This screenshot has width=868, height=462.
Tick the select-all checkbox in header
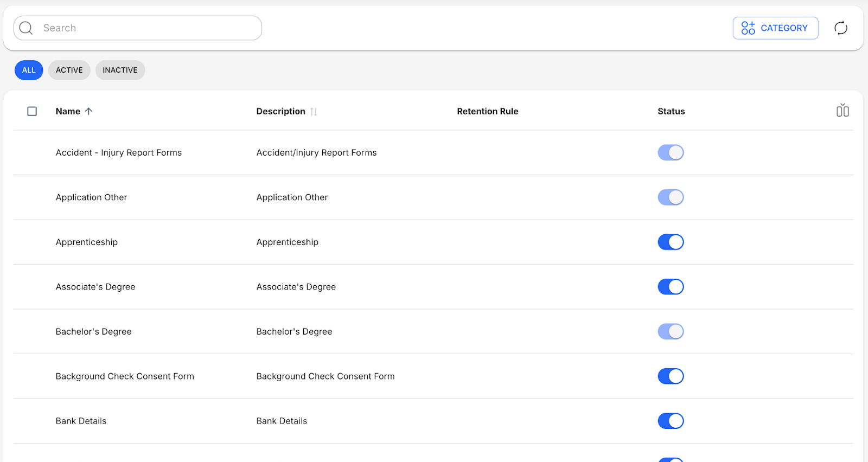click(32, 111)
